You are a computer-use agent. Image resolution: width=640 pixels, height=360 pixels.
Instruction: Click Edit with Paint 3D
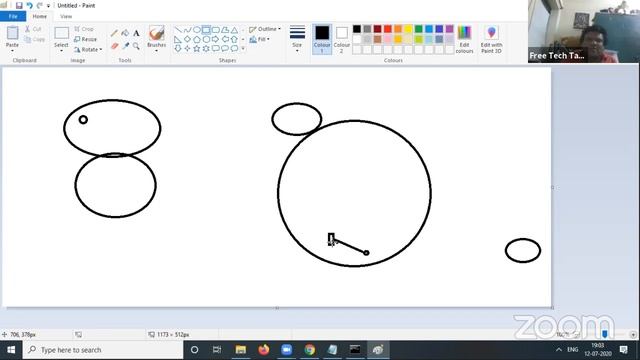491,39
